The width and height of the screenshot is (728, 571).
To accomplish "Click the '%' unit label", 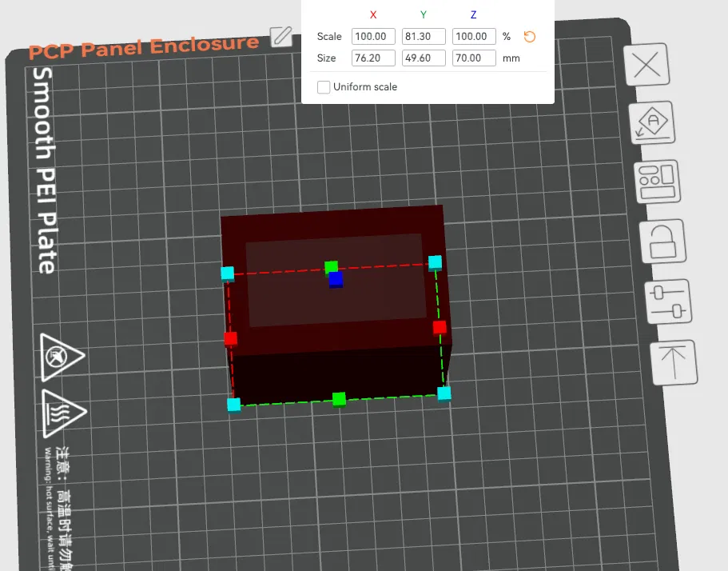I will pos(507,36).
